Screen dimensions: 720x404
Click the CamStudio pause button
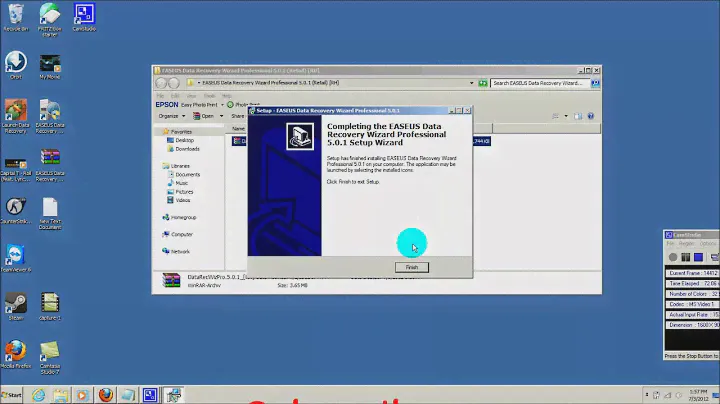click(684, 257)
